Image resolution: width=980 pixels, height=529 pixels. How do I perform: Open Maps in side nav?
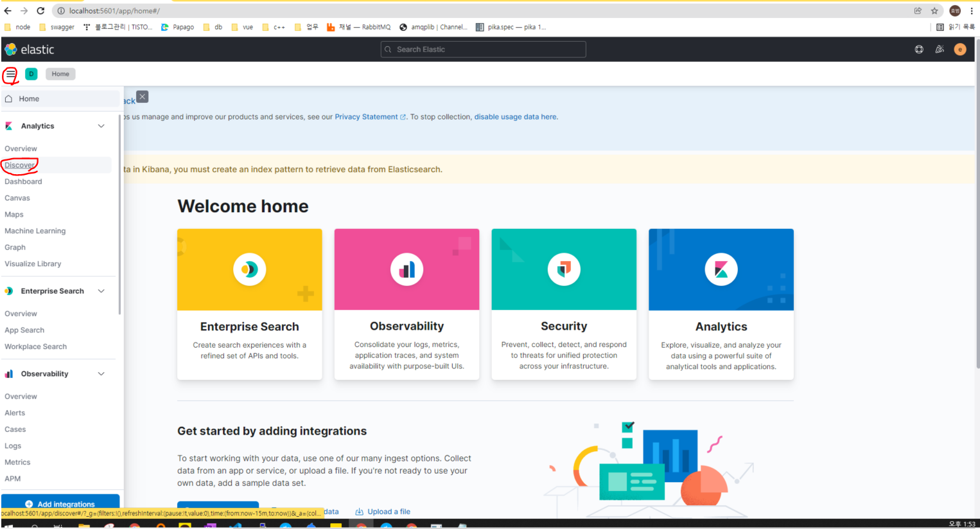point(14,215)
